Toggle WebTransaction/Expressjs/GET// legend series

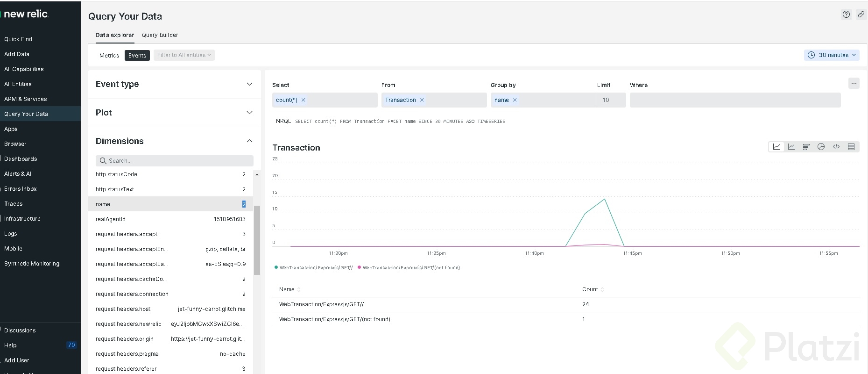[x=313, y=267]
